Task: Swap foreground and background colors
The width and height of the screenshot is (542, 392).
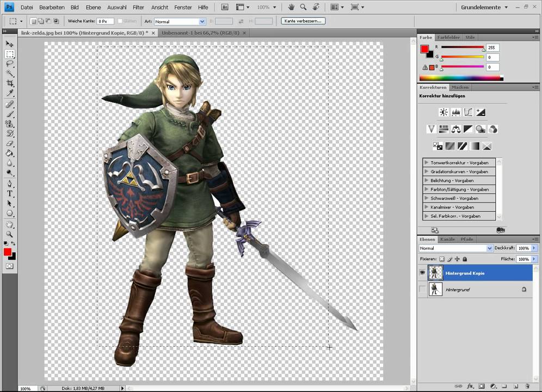Action: click(x=13, y=243)
